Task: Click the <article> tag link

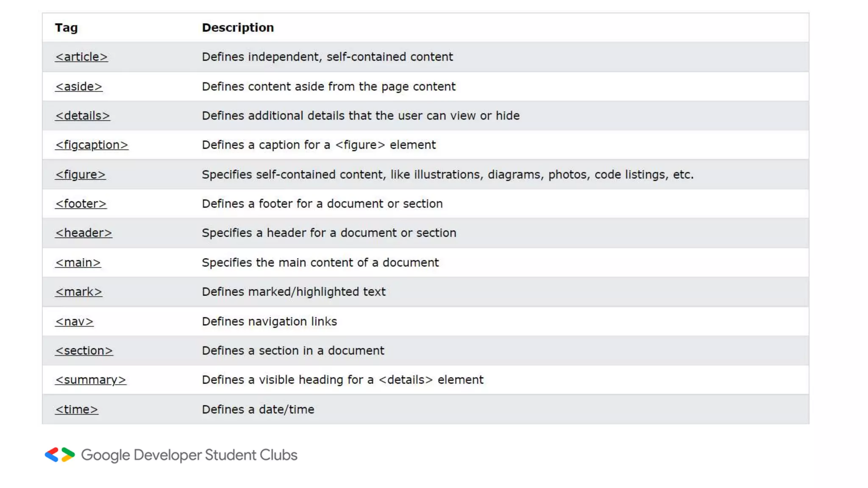Action: (81, 57)
